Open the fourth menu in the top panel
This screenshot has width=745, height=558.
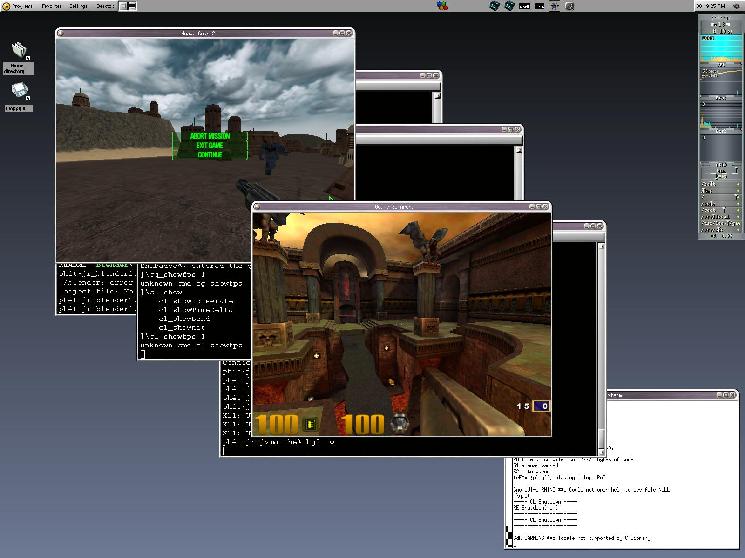click(x=105, y=6)
